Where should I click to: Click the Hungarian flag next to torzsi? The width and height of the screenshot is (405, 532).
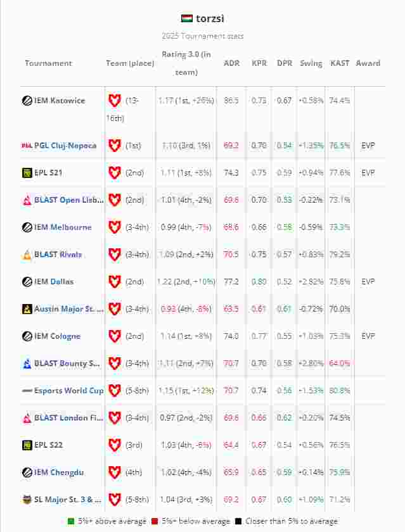click(x=187, y=18)
